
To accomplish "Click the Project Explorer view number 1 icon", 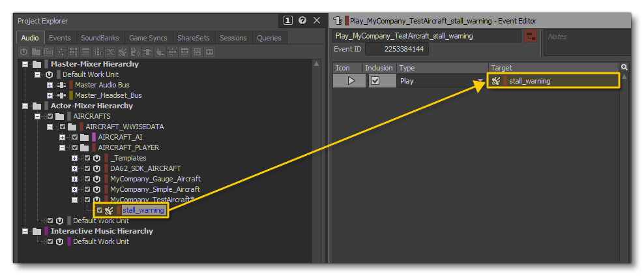I will pos(289,21).
